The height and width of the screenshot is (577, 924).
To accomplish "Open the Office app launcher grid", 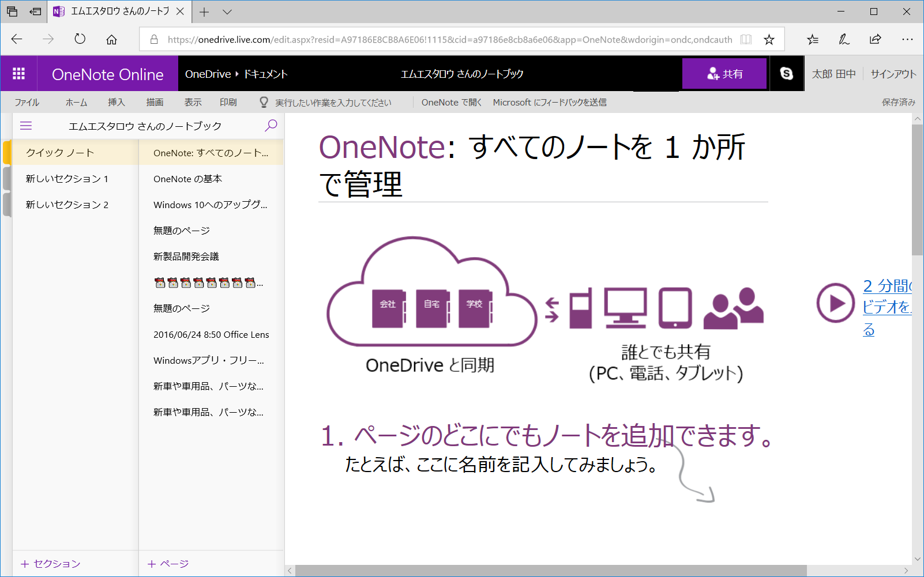I will (18, 73).
